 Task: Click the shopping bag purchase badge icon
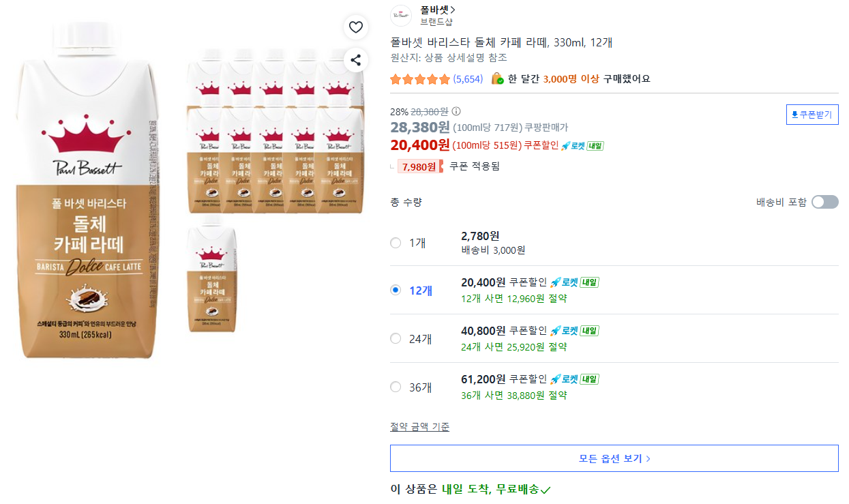(x=497, y=78)
